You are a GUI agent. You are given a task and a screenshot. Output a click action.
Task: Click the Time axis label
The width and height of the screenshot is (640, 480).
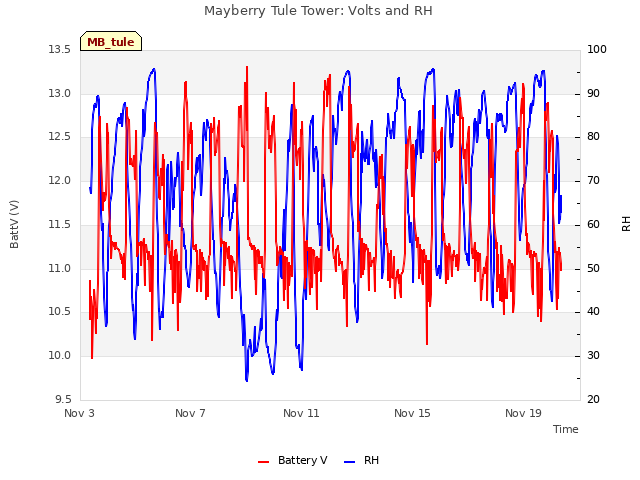[x=566, y=429]
